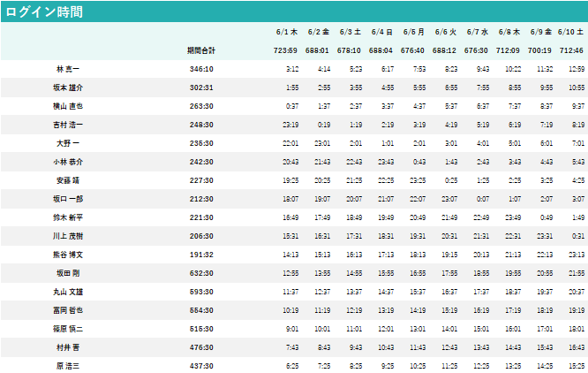
Task: Open the row for 坂本 雄介
Action: pos(68,88)
